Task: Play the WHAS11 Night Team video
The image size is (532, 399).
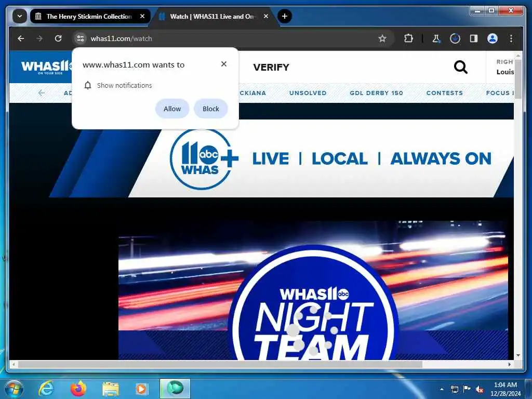Action: (x=313, y=290)
